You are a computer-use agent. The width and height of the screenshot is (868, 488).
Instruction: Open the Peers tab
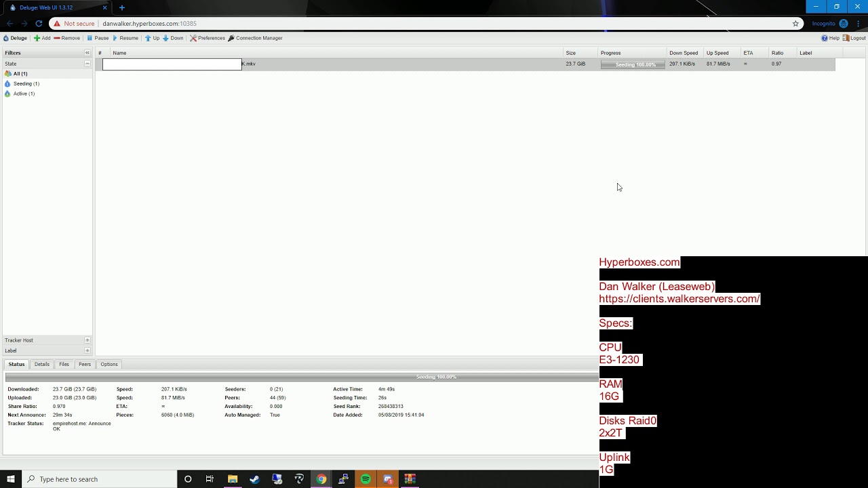(x=85, y=364)
